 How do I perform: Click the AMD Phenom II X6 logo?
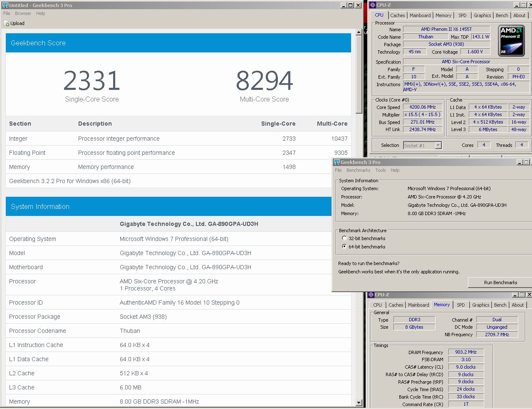(x=511, y=41)
